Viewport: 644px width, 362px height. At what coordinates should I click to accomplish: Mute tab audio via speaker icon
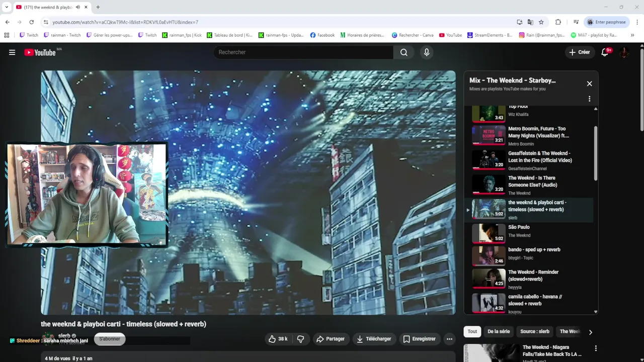click(78, 7)
